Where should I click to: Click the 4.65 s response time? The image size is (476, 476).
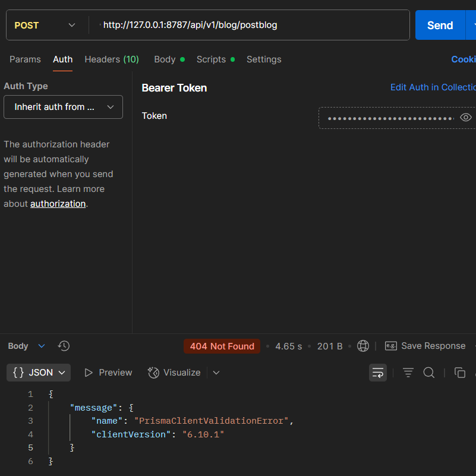coord(288,346)
